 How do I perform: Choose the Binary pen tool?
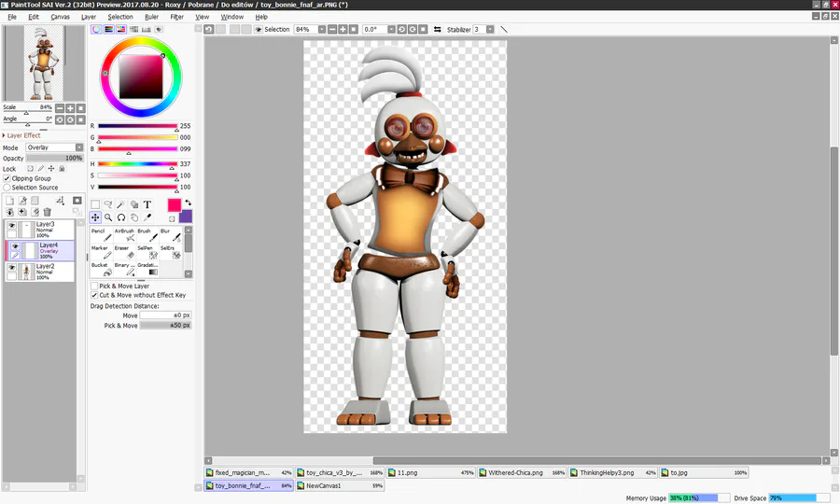pos(124,269)
